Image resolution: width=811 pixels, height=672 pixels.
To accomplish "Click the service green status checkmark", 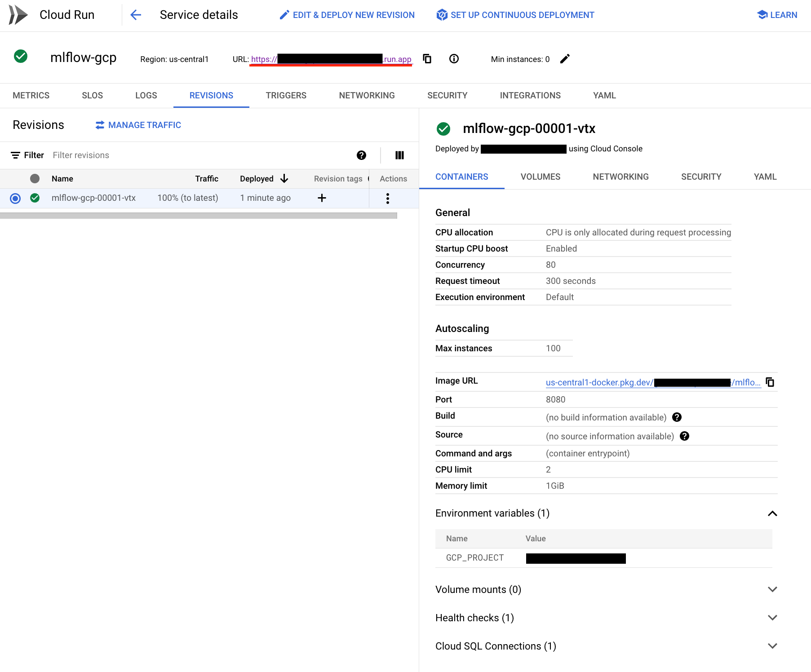I will pyautogui.click(x=21, y=57).
